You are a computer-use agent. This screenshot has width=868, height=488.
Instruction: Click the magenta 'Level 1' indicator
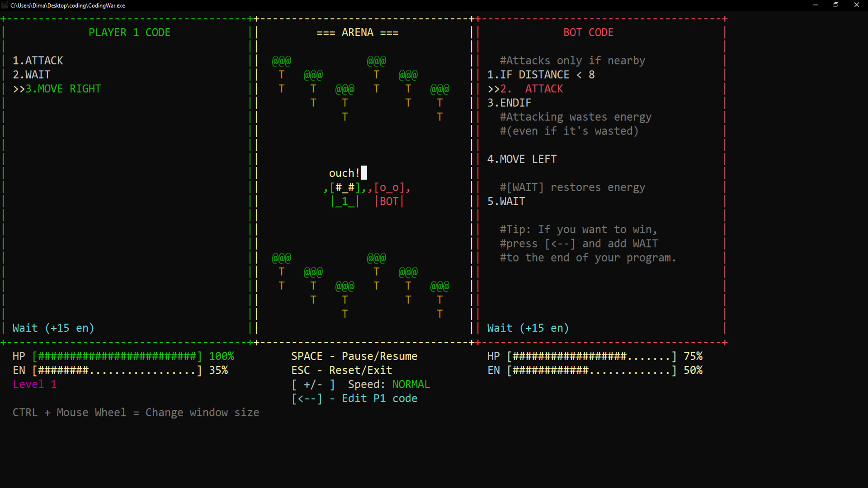tap(35, 385)
